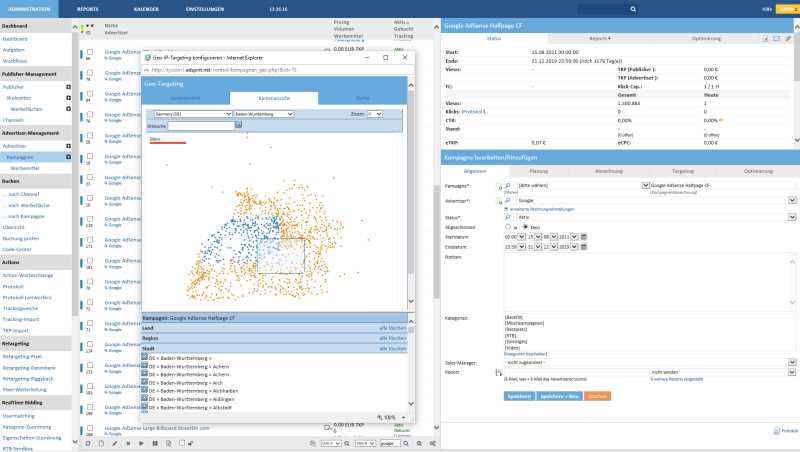Expand the Publisher sidebar item with plus icon
This screenshot has width=800, height=452.
68,87
